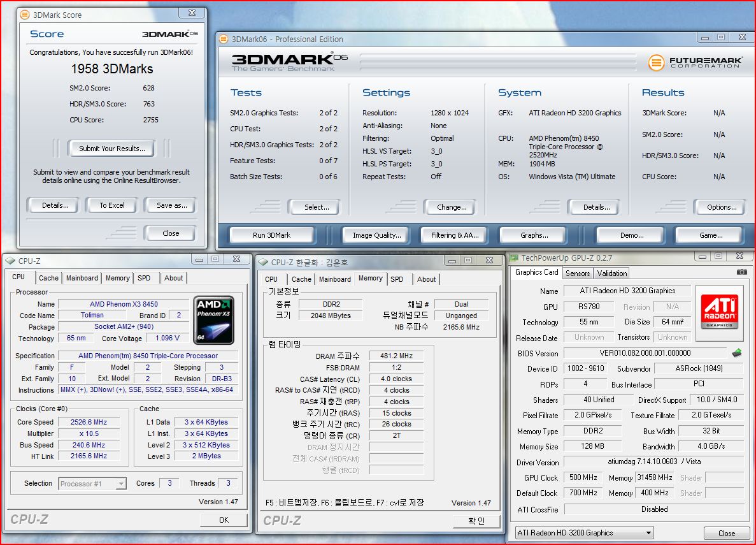
Task: Click the Korean CPU-Z window title icon
Action: (263, 262)
